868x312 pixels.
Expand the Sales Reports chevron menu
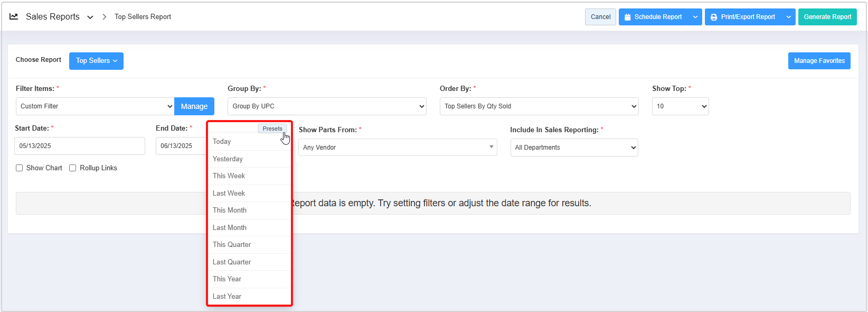(90, 17)
